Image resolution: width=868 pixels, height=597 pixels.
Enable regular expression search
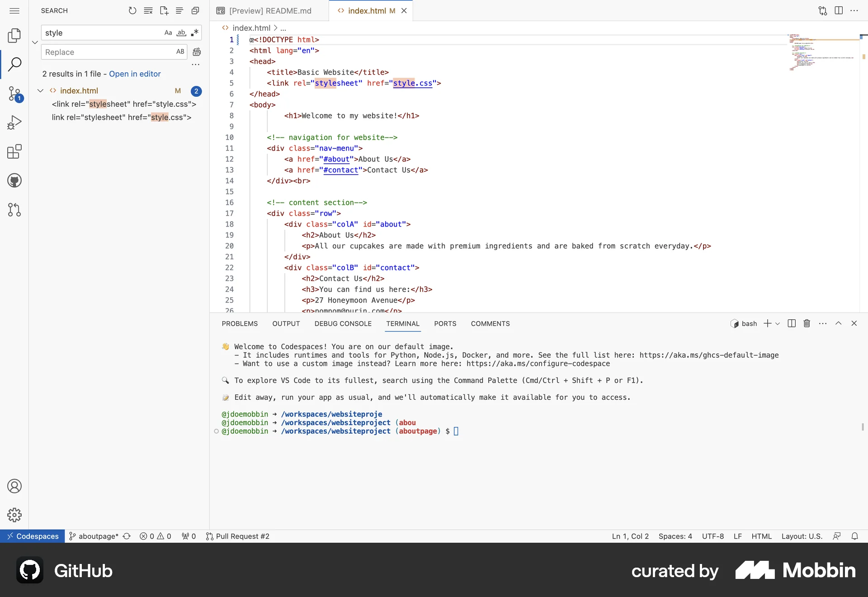coord(195,33)
